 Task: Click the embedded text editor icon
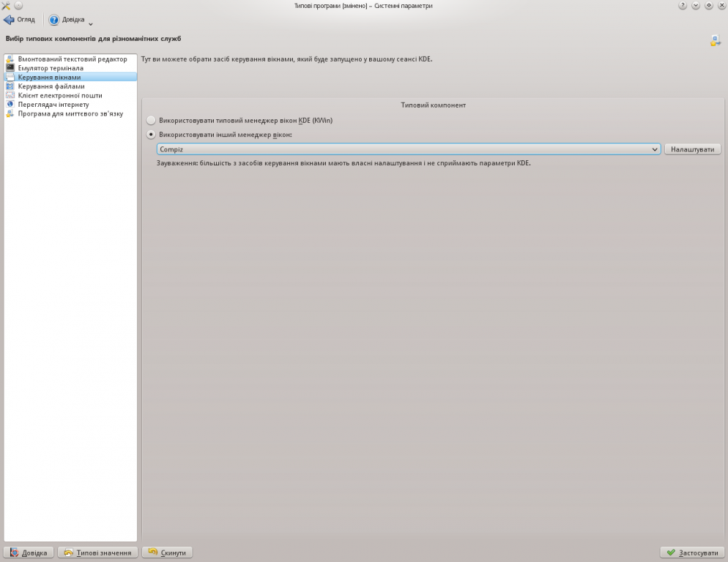point(10,59)
